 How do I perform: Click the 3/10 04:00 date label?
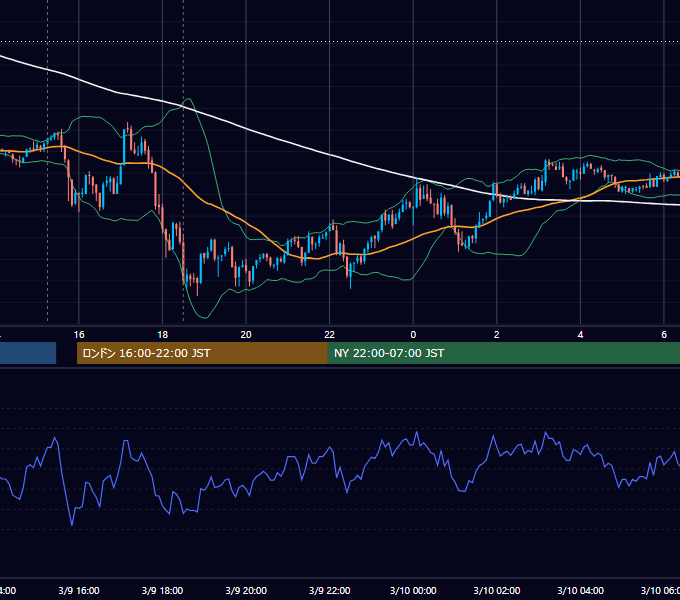click(x=580, y=590)
